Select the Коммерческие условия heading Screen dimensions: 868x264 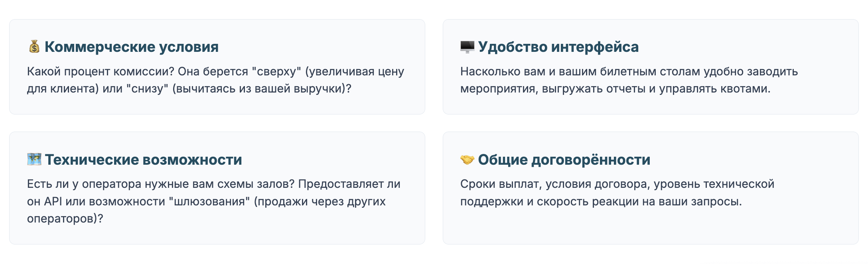(131, 47)
